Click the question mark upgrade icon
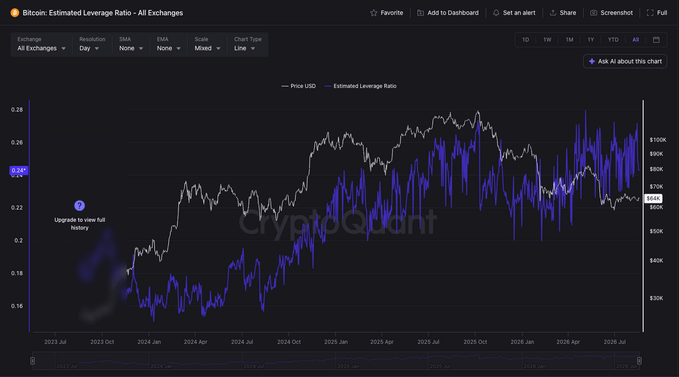The width and height of the screenshot is (679, 377). click(79, 206)
